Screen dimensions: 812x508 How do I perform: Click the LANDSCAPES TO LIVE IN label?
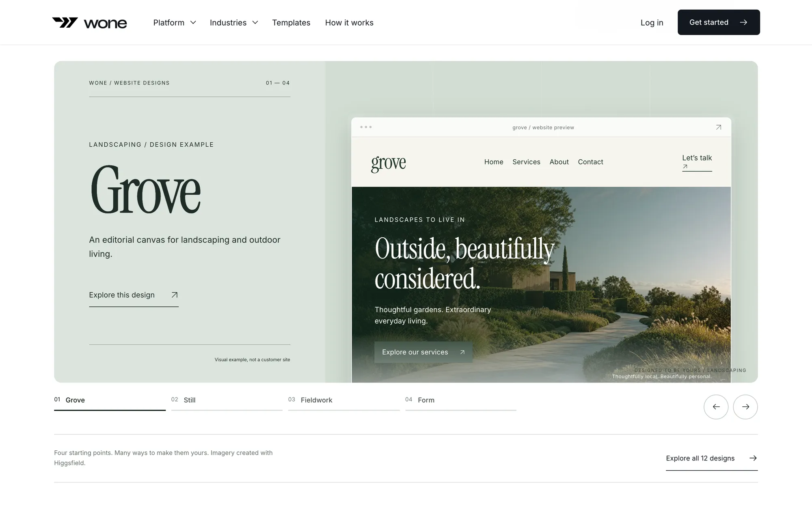click(x=419, y=220)
